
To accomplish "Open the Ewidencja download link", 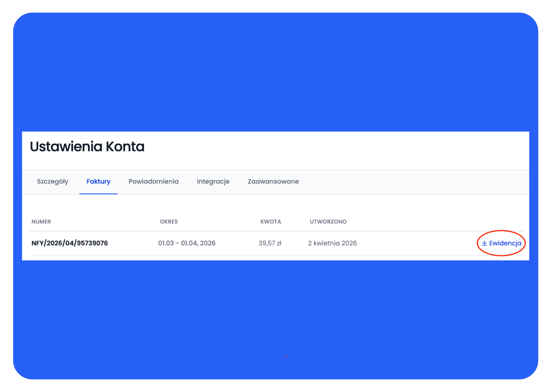I will [505, 243].
